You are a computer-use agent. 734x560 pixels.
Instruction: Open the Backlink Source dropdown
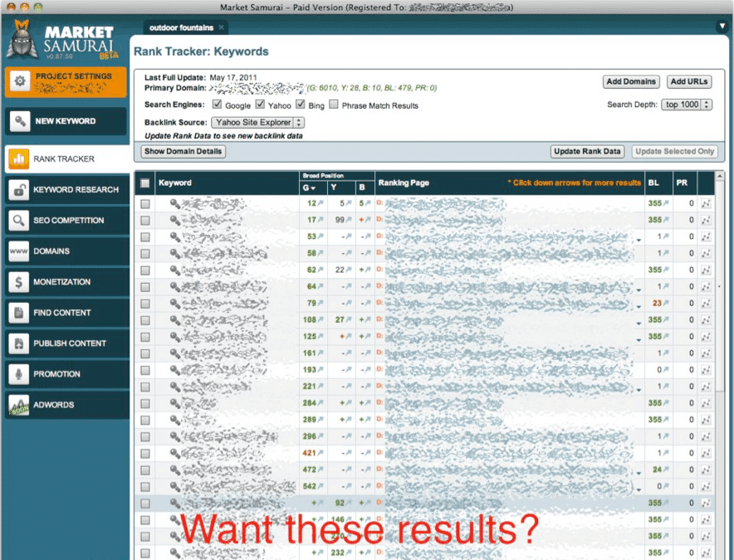click(x=258, y=123)
